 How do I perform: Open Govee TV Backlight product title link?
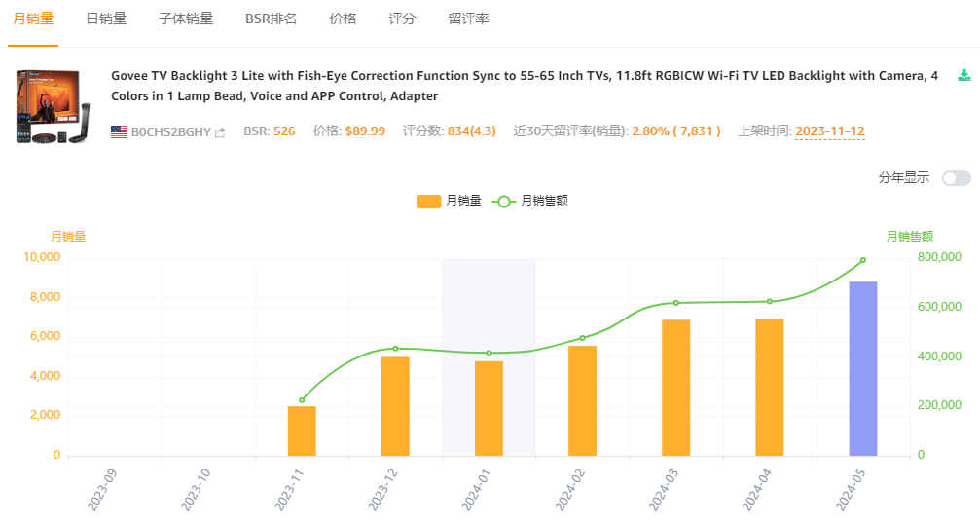pos(525,86)
